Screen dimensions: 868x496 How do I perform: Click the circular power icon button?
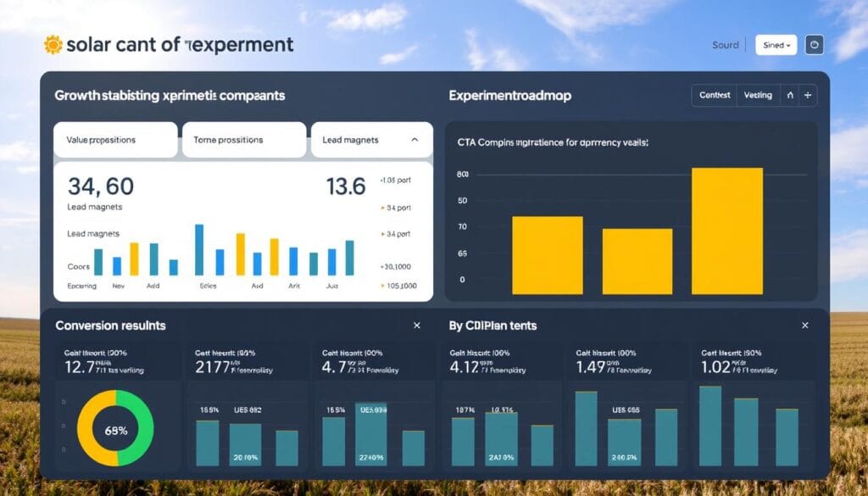(x=814, y=45)
